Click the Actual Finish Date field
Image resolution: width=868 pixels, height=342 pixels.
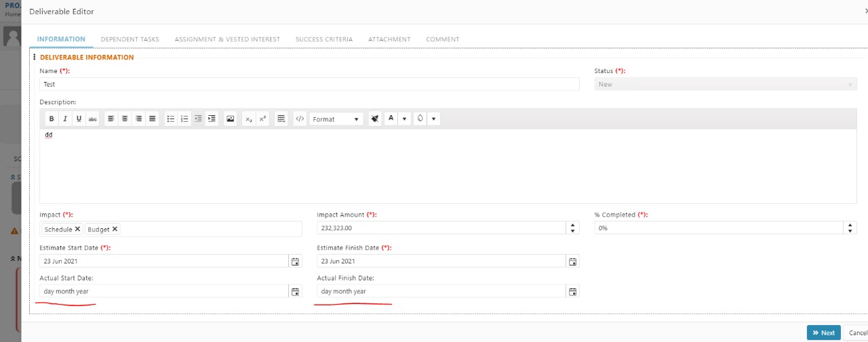(x=441, y=291)
